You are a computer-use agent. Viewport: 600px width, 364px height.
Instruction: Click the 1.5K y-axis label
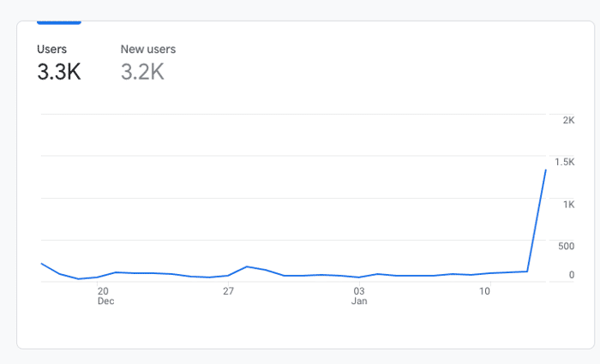(565, 162)
